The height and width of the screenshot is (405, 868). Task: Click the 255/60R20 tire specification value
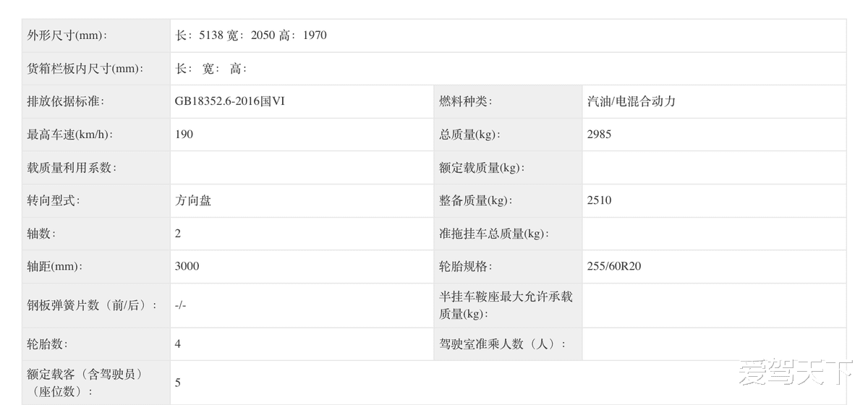pos(613,266)
